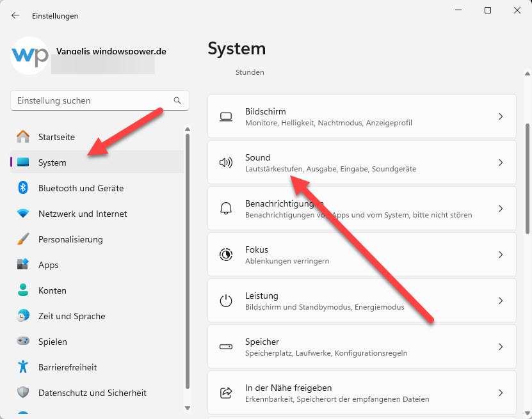Click the Speicher drive icon
This screenshot has height=419, width=532.
click(226, 347)
